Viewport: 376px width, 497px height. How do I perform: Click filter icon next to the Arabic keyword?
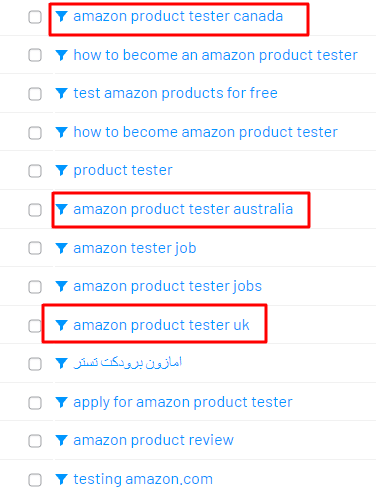pos(61,363)
